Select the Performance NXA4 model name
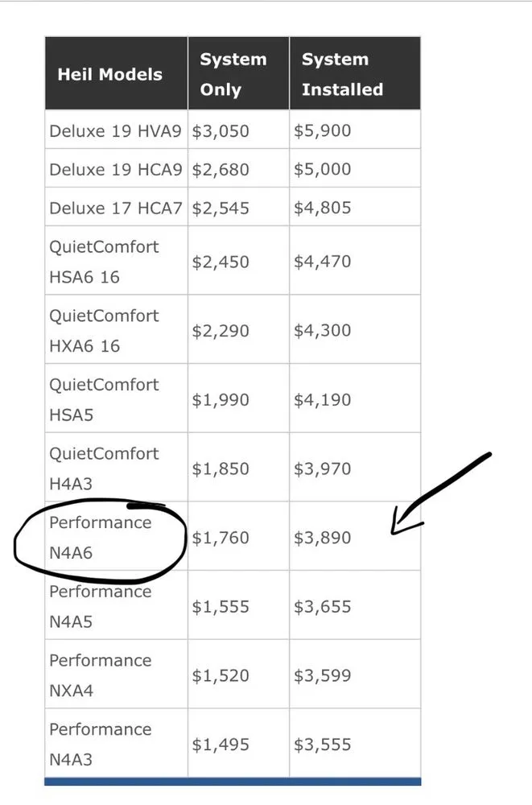Screen dimensions: 532x805 100,675
